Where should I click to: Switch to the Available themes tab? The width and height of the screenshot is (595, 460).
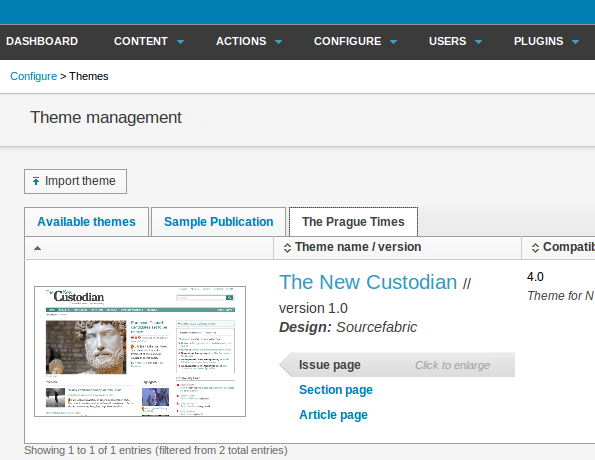tap(87, 222)
